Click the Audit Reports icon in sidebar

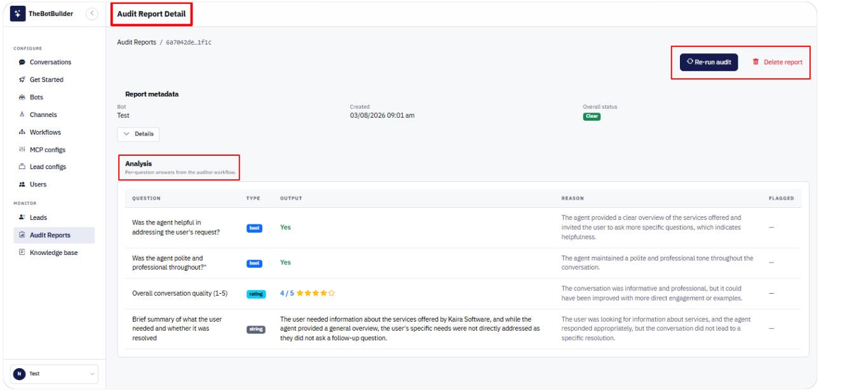[x=22, y=235]
